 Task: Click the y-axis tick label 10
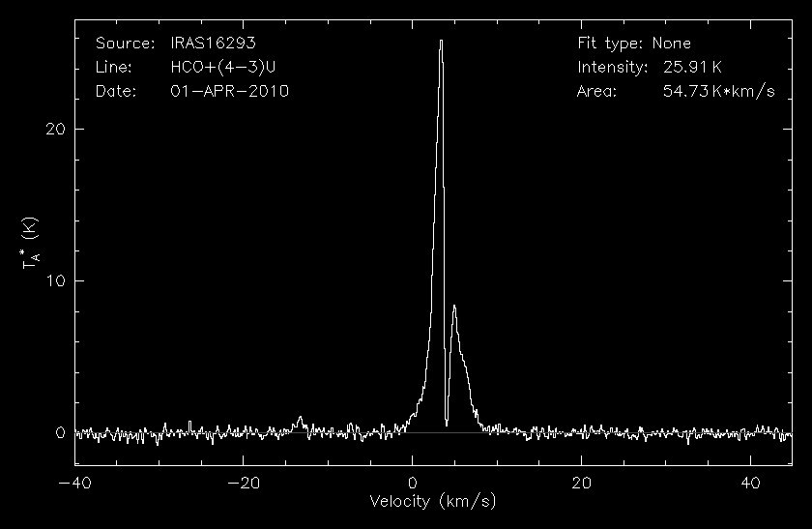coord(55,280)
